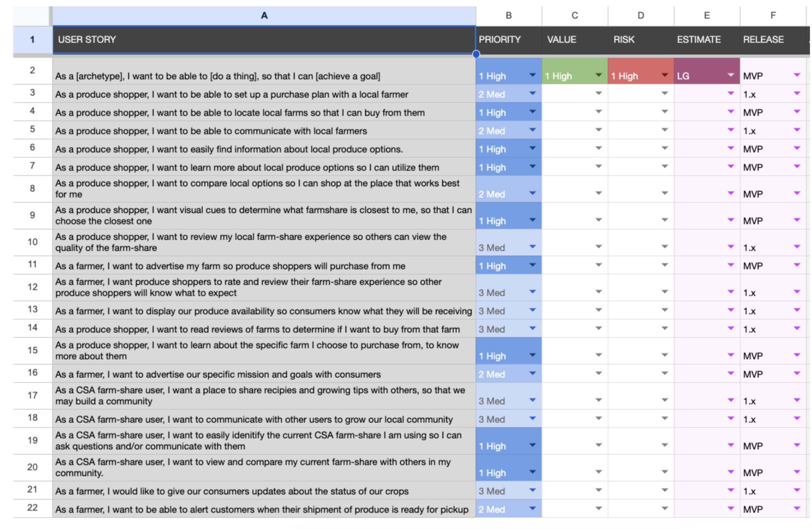Click the select-all corner box
812x529 pixels.
[x=33, y=16]
